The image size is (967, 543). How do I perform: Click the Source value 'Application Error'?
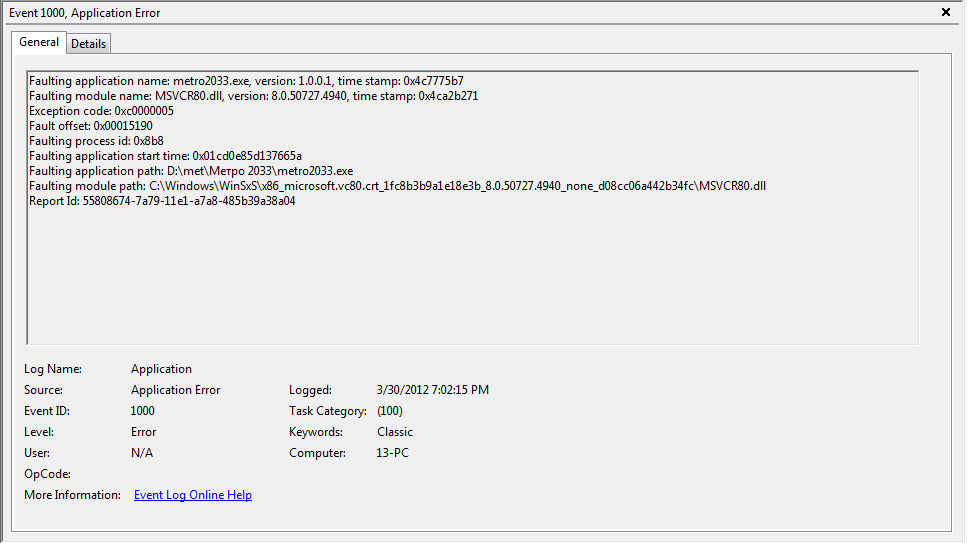click(x=175, y=390)
